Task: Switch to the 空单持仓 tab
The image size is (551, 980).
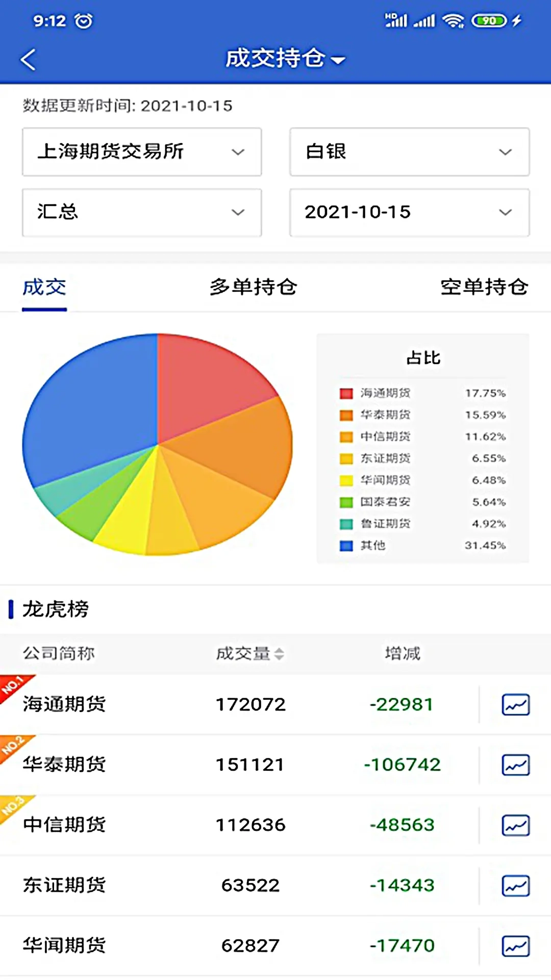Action: pyautogui.click(x=484, y=287)
